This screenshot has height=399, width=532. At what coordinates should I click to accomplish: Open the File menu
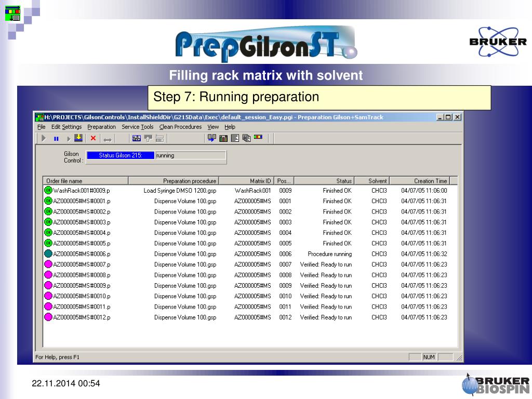42,127
